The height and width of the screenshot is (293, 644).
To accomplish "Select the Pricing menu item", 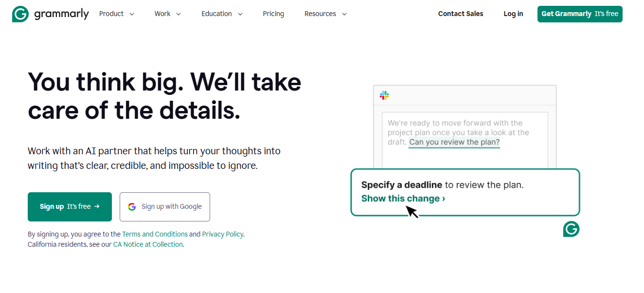I will [273, 14].
